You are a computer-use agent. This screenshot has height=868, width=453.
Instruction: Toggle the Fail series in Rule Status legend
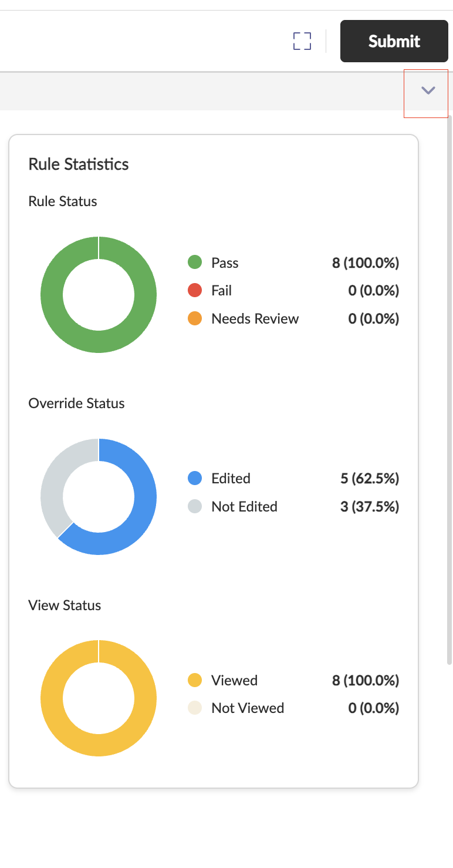click(221, 290)
